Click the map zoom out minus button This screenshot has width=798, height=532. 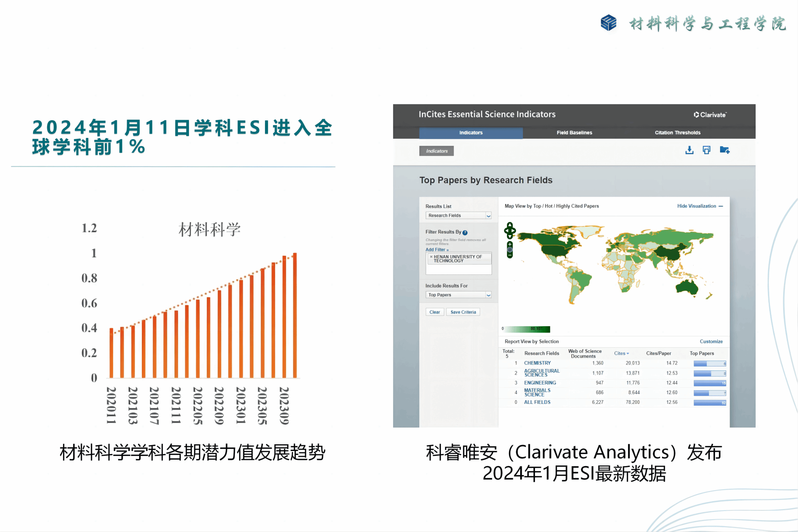pos(510,255)
